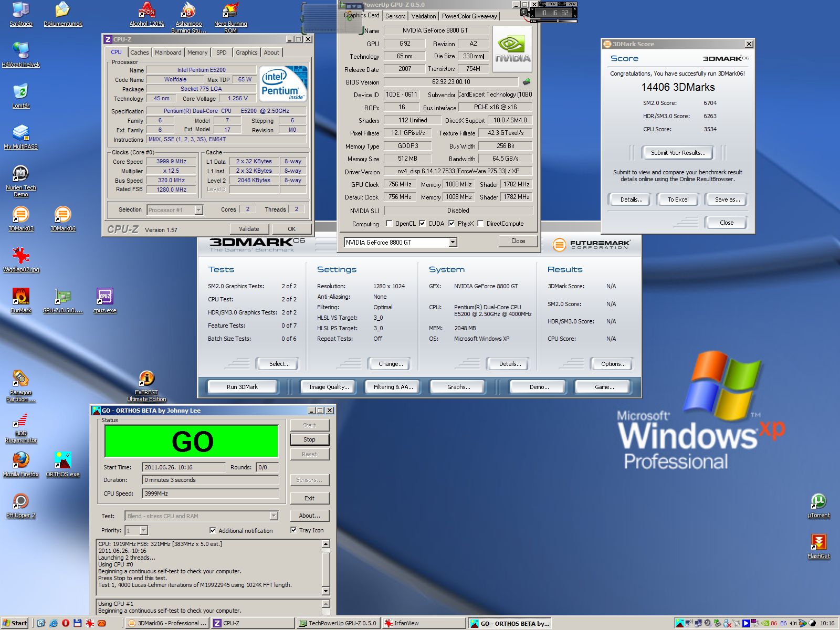Open Ashampoo Burning Studio desktop icon
The height and width of the screenshot is (630, 840).
pos(188,17)
